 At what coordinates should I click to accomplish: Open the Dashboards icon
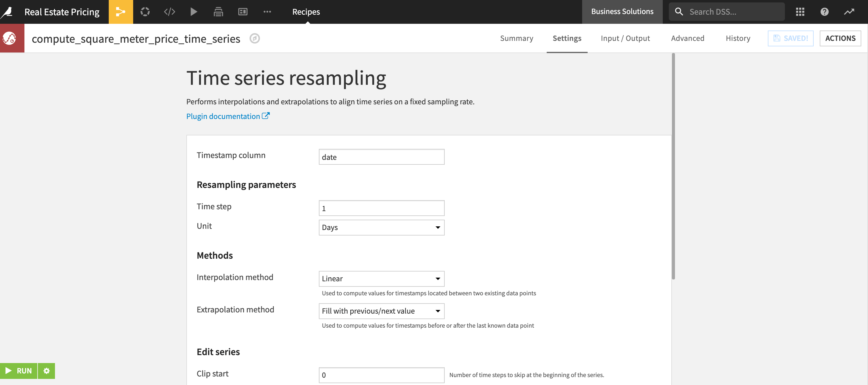pyautogui.click(x=243, y=12)
